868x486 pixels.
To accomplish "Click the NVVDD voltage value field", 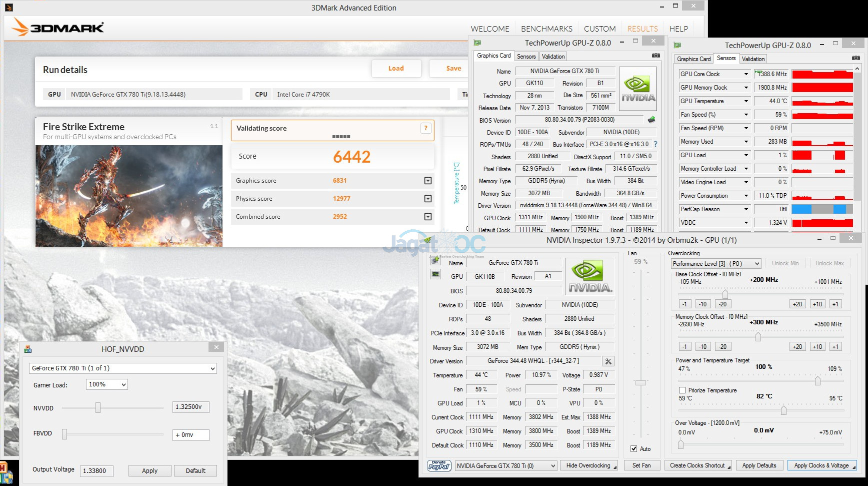I will click(x=190, y=407).
